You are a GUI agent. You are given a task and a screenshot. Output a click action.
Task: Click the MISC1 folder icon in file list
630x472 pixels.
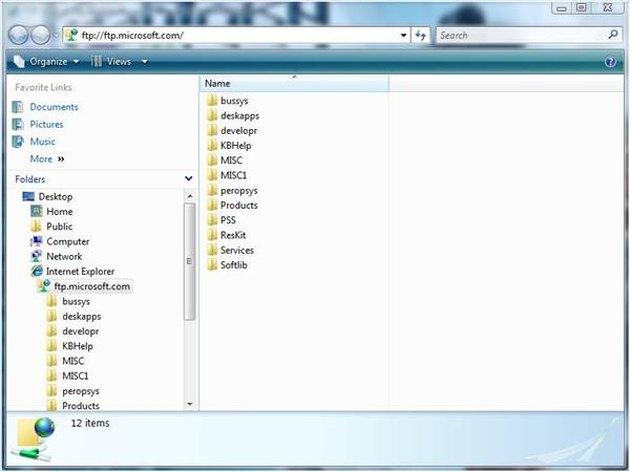click(x=212, y=175)
